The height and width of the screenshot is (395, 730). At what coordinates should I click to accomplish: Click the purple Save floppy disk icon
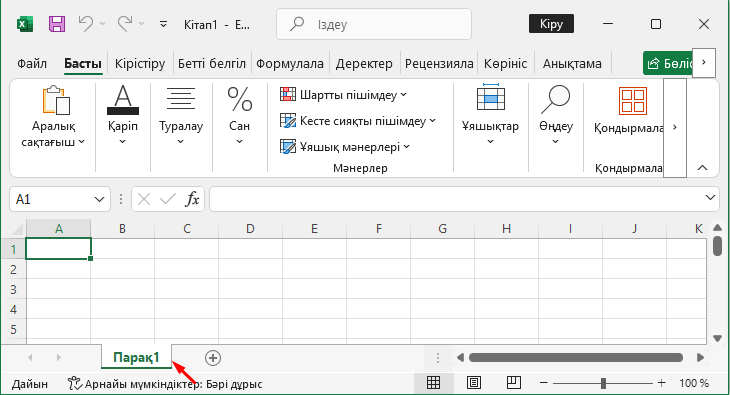(x=57, y=24)
